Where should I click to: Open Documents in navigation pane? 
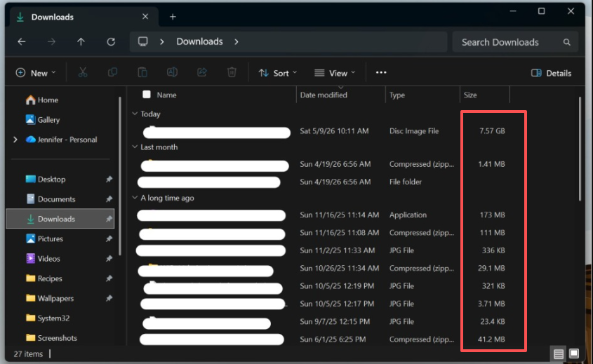[51, 199]
